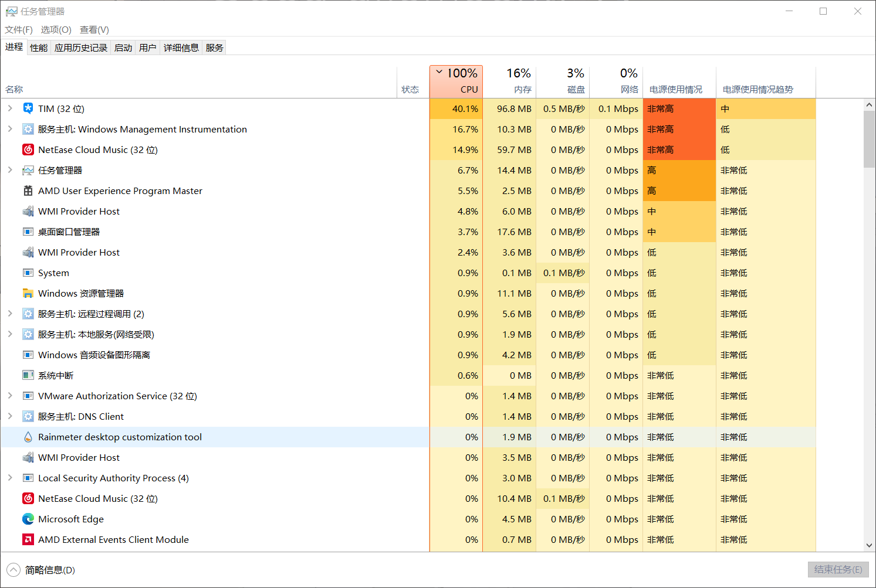Click the TIM (32 位) process icon

coord(28,108)
